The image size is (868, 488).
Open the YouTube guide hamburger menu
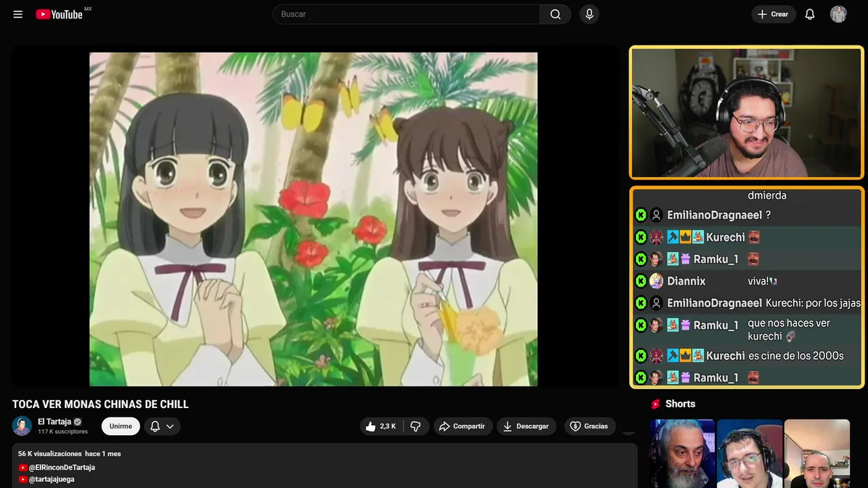[18, 14]
